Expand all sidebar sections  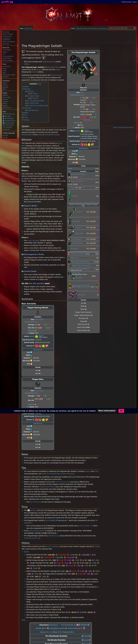(6, 129)
